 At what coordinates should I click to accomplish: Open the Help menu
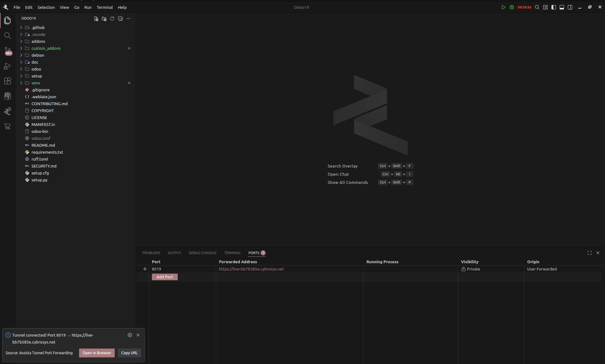coord(122,7)
